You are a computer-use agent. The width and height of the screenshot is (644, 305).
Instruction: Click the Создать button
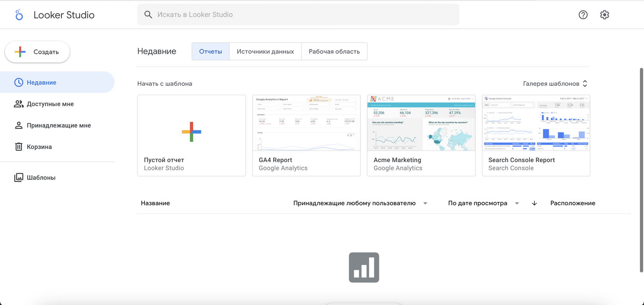[37, 52]
